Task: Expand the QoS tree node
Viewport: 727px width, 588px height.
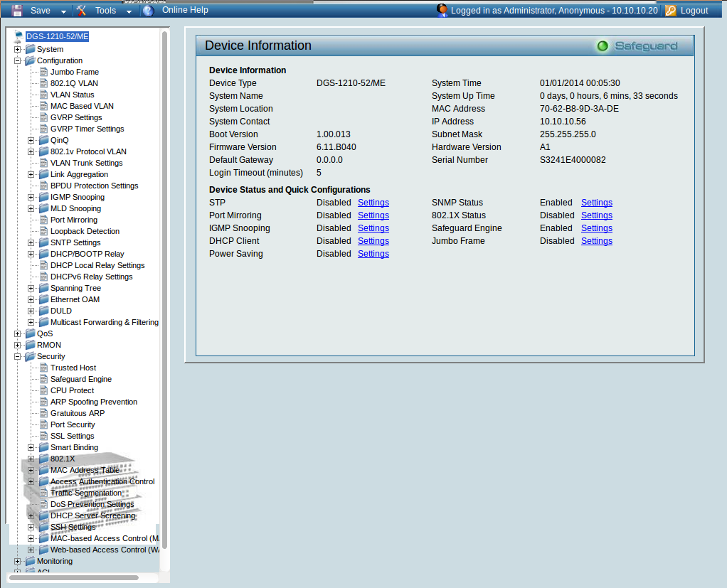Action: tap(18, 333)
